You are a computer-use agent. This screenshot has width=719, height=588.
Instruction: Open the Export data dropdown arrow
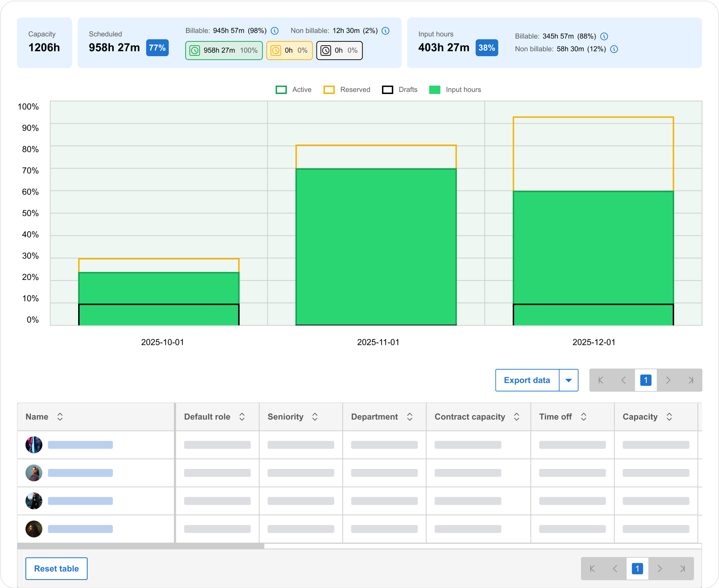click(x=568, y=380)
